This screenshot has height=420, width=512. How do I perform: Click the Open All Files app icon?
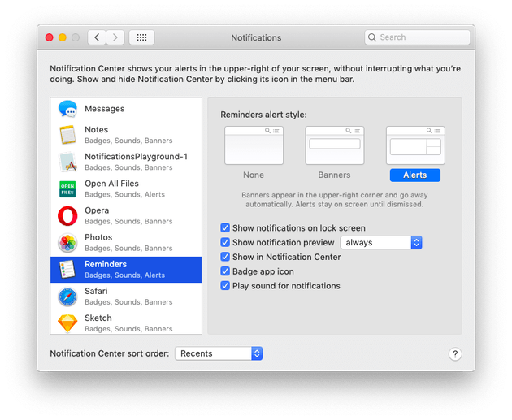point(67,189)
